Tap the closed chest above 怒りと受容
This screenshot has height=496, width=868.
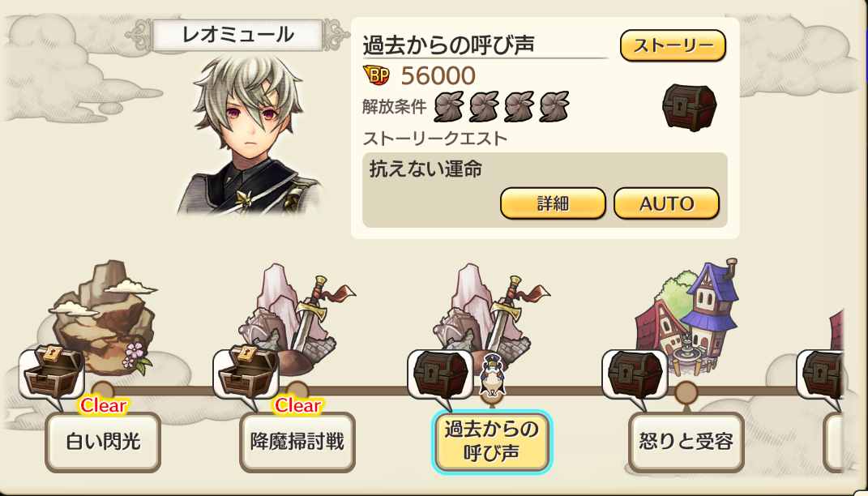click(x=635, y=374)
